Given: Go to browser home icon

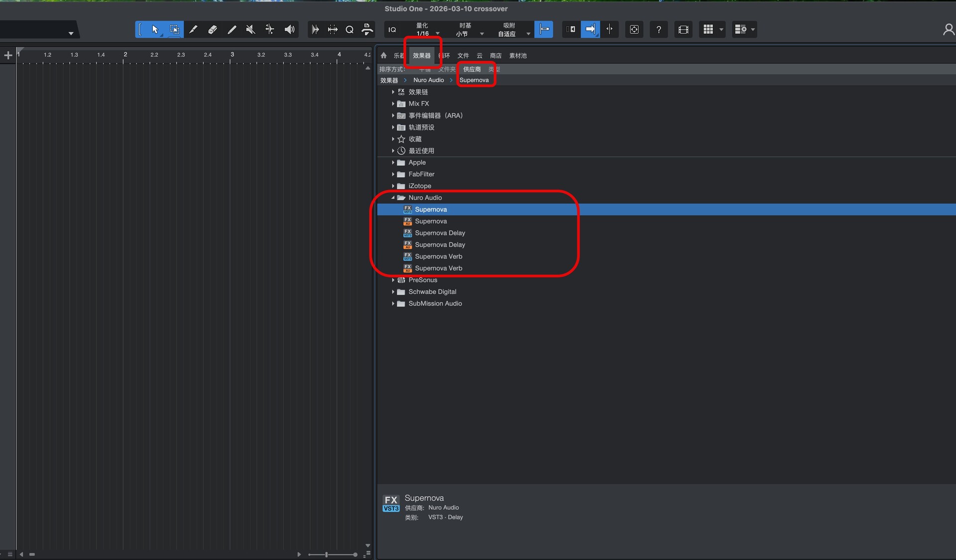Looking at the screenshot, I should click(383, 55).
